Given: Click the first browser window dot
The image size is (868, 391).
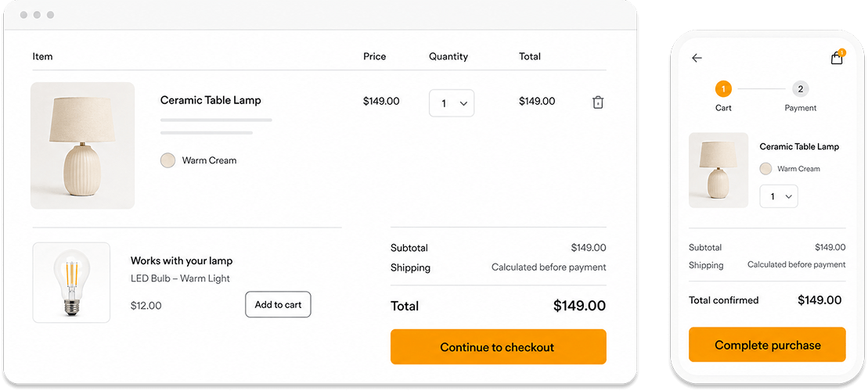Looking at the screenshot, I should [23, 15].
